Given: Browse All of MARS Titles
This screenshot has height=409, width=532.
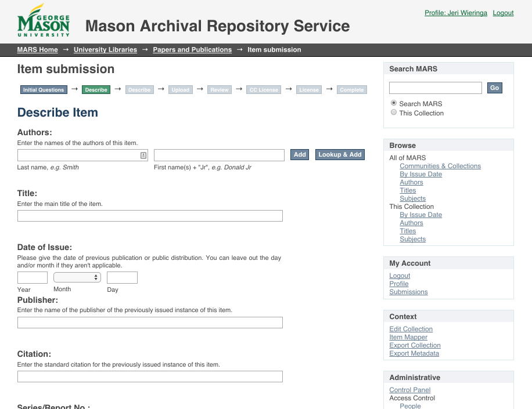Looking at the screenshot, I should [x=408, y=190].
